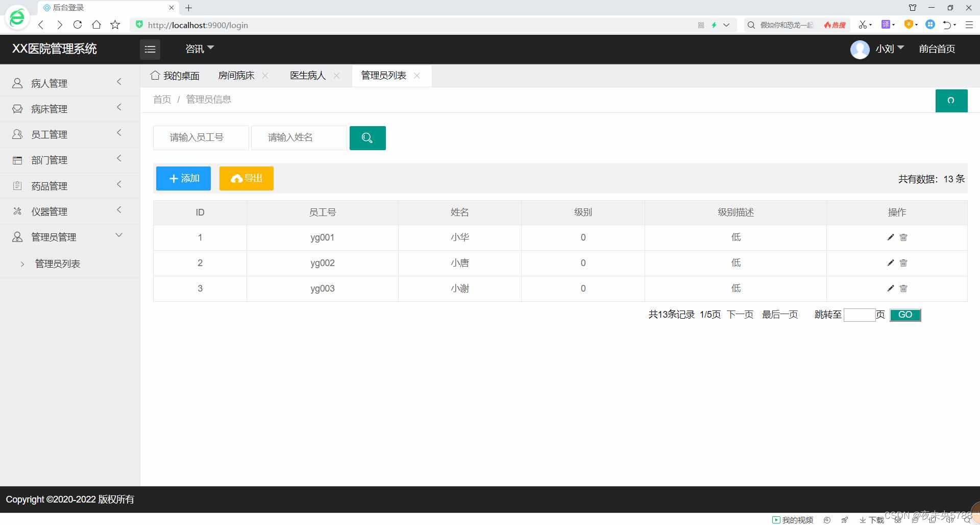Expand 病床管理 sidebar menu
The width and height of the screenshot is (980, 525).
click(x=70, y=109)
